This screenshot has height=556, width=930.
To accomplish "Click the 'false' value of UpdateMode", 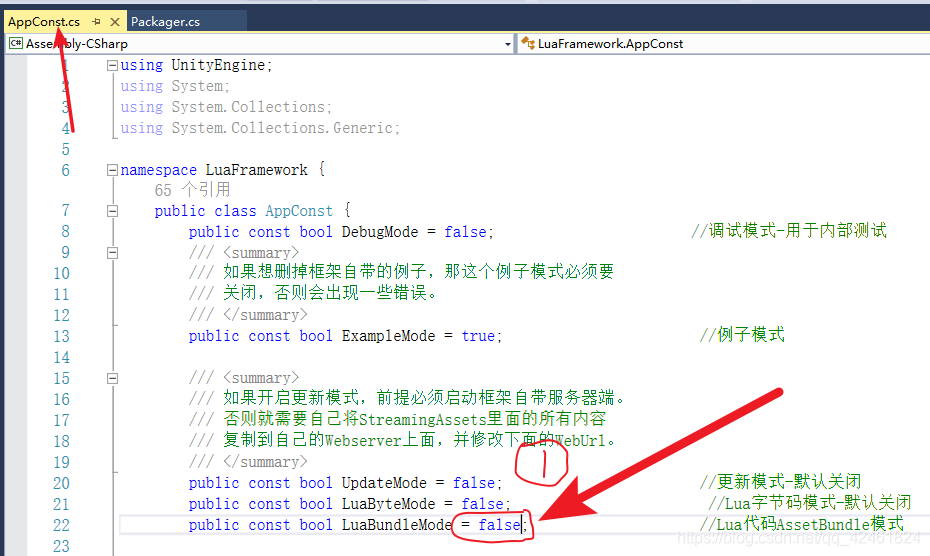I will pyautogui.click(x=474, y=484).
